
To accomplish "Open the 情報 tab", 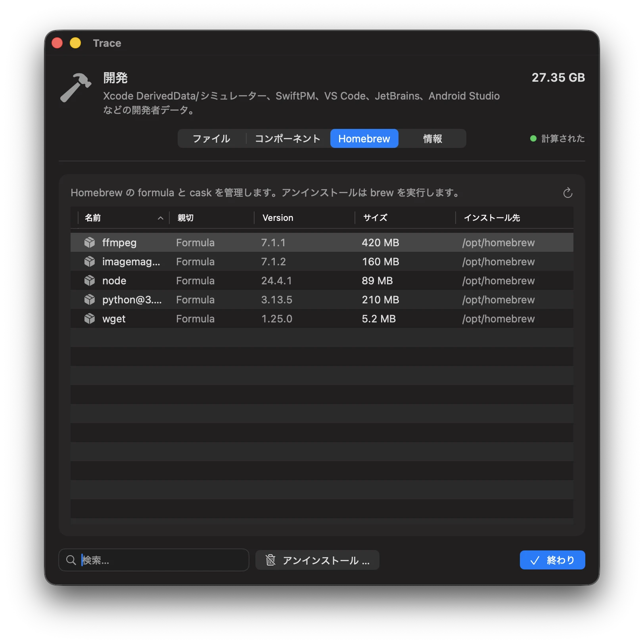I will click(x=432, y=138).
